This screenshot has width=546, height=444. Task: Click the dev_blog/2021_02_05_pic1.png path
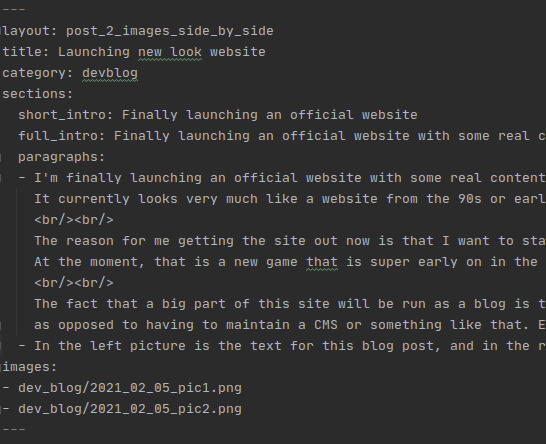pos(130,388)
